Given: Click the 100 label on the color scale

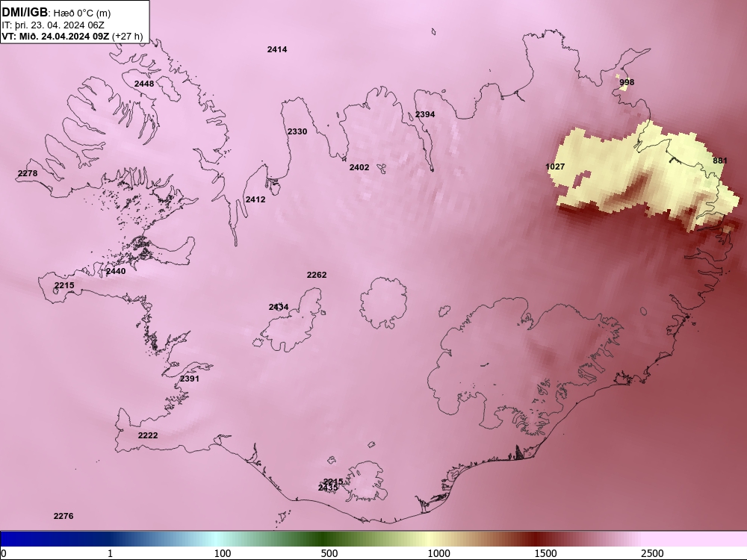Looking at the screenshot, I should (x=223, y=553).
